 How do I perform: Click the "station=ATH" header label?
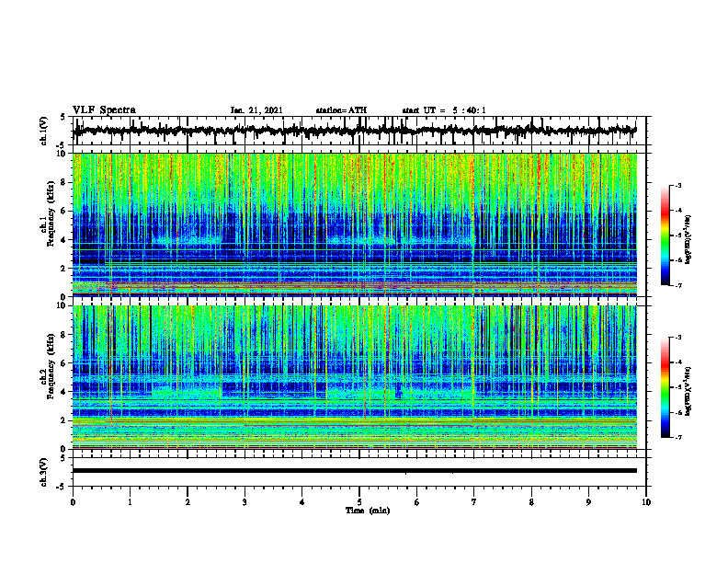coord(341,110)
